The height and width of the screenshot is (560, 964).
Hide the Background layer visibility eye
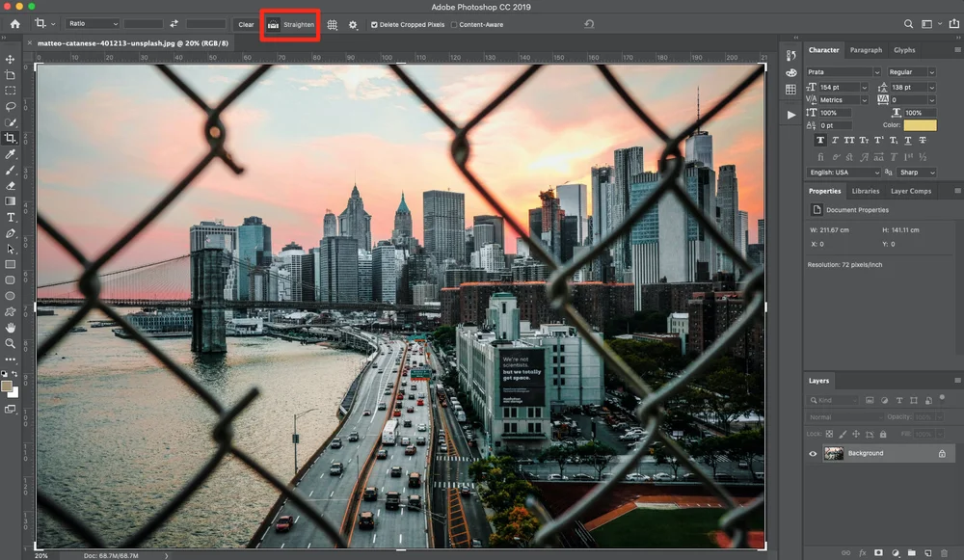coord(813,454)
